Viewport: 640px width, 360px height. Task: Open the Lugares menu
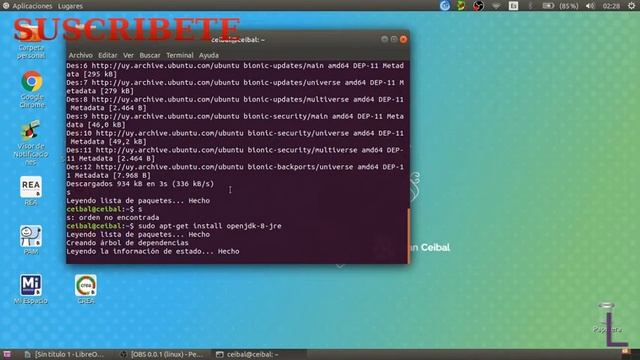pos(70,6)
